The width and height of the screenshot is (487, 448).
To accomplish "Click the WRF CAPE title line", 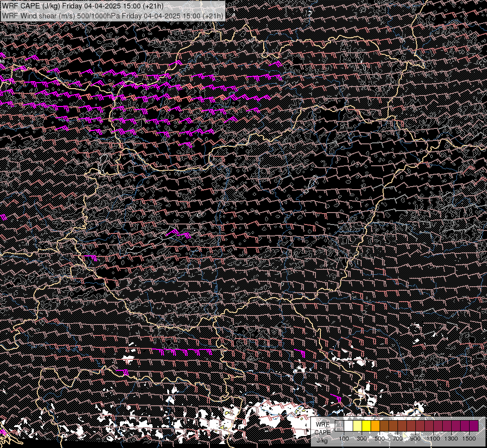I will [x=83, y=5].
